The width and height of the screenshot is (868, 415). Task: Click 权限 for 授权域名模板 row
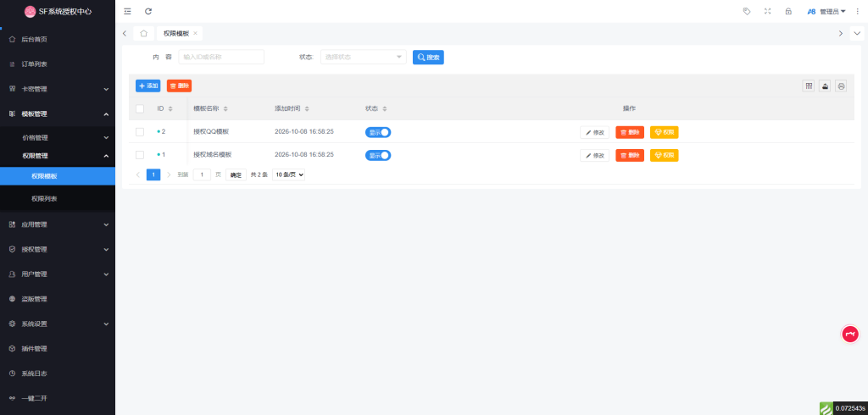[665, 156]
